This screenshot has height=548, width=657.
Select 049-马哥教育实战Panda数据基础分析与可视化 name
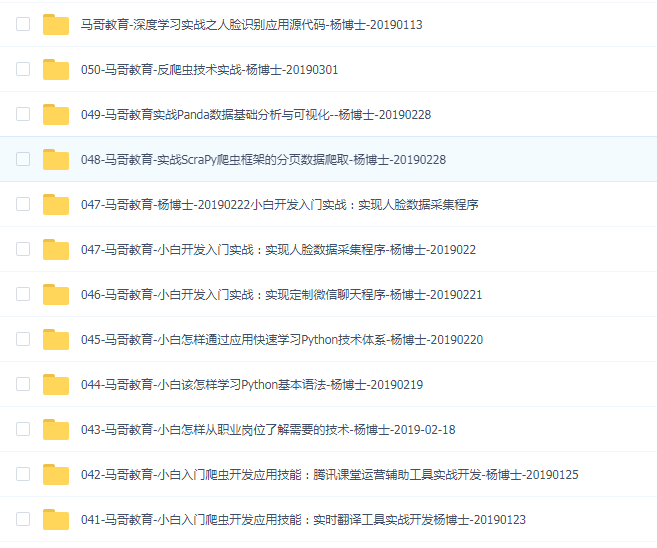256,114
